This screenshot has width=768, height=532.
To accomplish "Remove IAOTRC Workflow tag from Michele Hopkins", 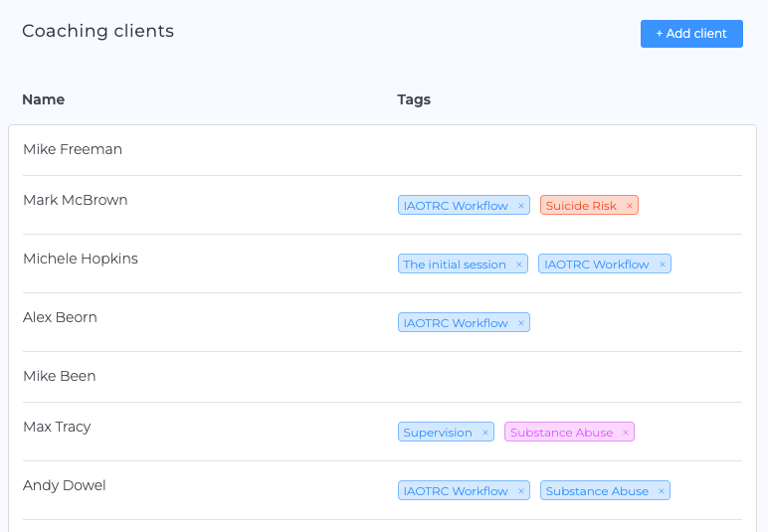I will point(663,265).
